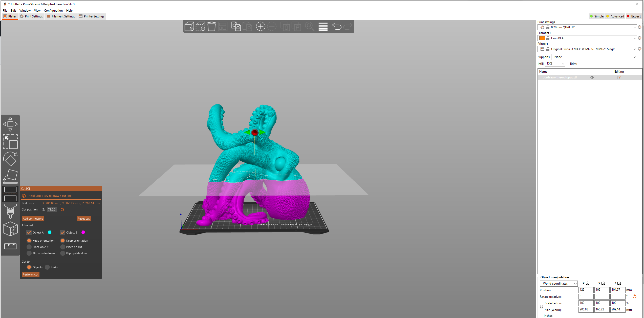644x318 pixels.
Task: Select Parts under Cut to
Action: click(x=47, y=267)
